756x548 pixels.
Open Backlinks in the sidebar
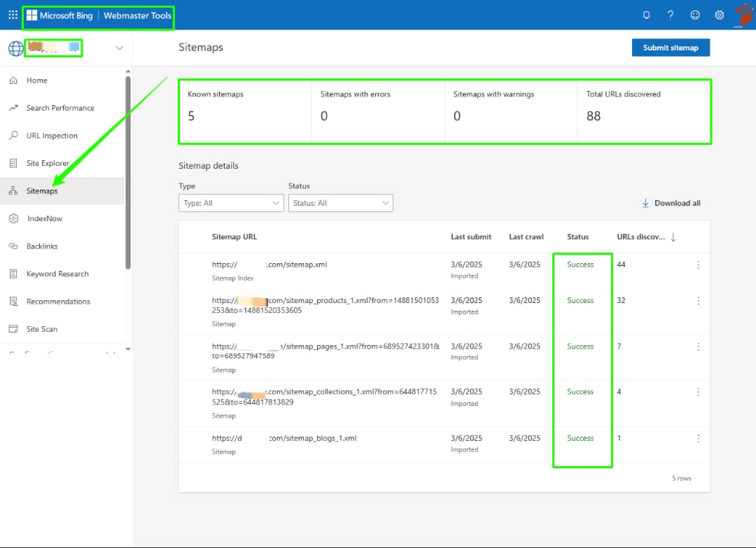click(62, 246)
